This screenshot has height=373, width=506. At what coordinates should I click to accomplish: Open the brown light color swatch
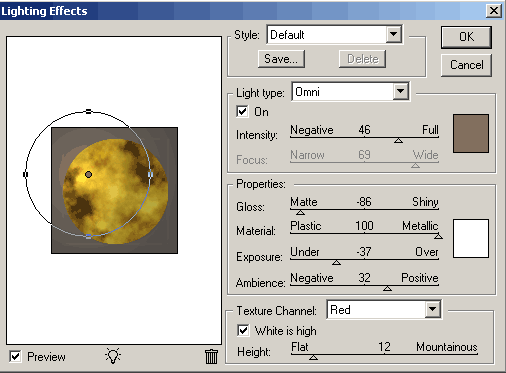tap(471, 133)
